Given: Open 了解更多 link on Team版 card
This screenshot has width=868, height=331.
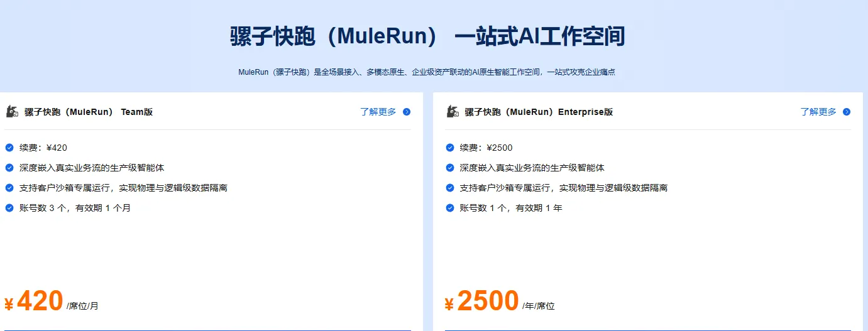Looking at the screenshot, I should tap(378, 112).
